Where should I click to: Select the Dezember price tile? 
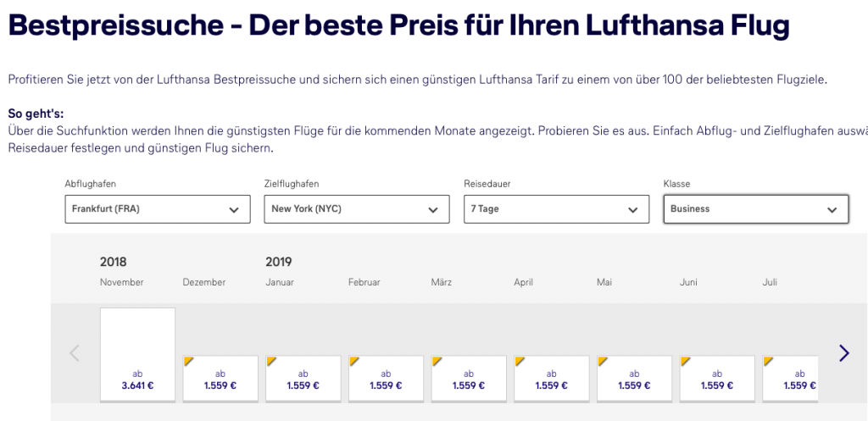coord(220,378)
